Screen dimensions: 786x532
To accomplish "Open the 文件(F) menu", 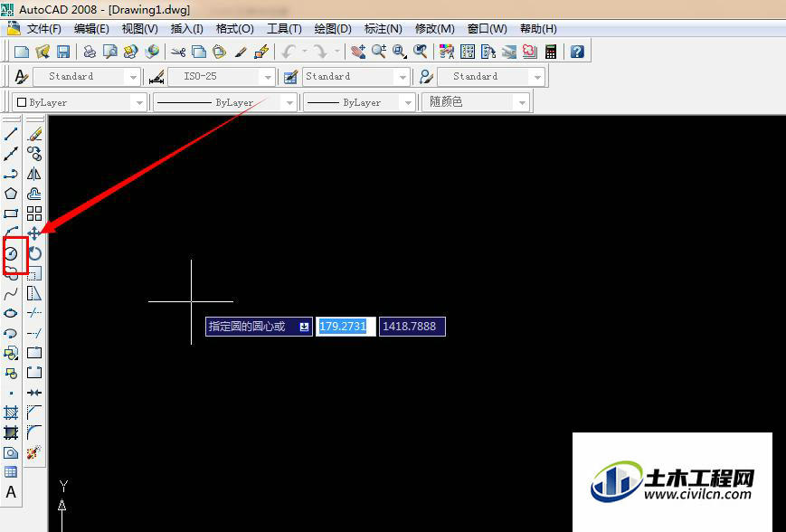I will pos(44,29).
